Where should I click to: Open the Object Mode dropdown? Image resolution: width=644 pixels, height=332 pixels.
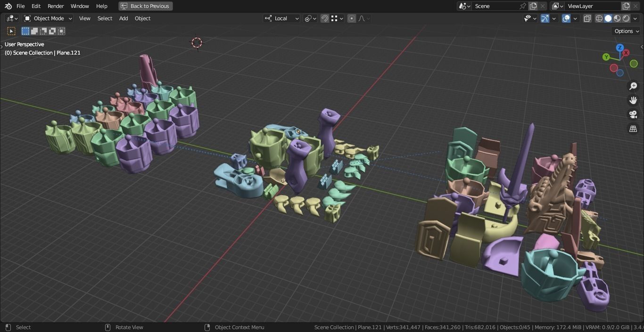click(x=48, y=18)
